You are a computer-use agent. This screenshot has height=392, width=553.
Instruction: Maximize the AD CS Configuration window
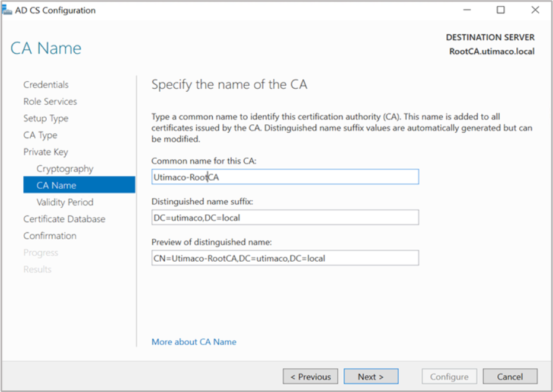501,10
